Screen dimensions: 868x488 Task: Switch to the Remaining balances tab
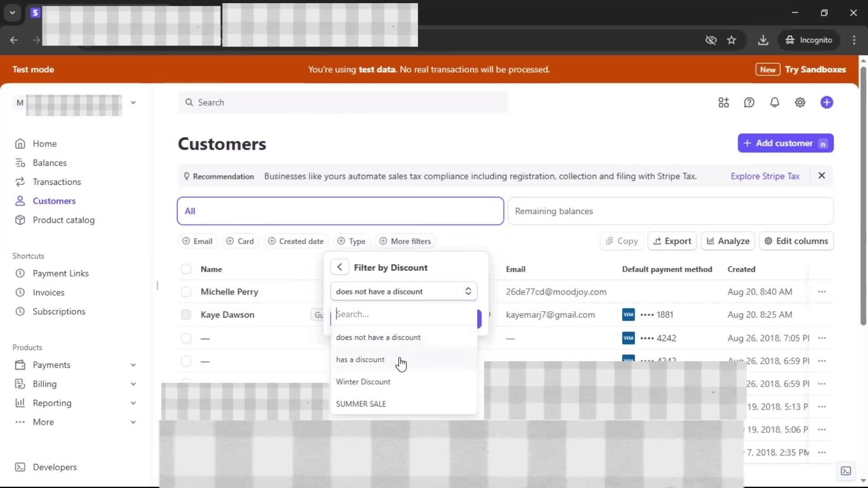[670, 211]
